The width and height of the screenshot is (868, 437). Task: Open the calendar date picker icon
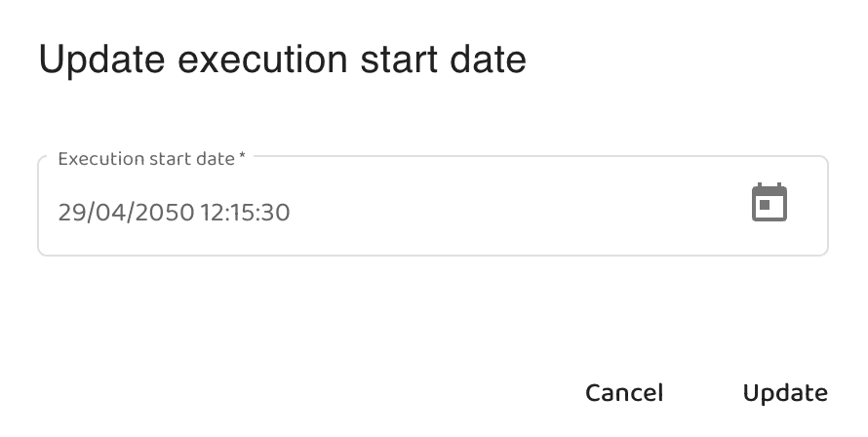(x=769, y=203)
